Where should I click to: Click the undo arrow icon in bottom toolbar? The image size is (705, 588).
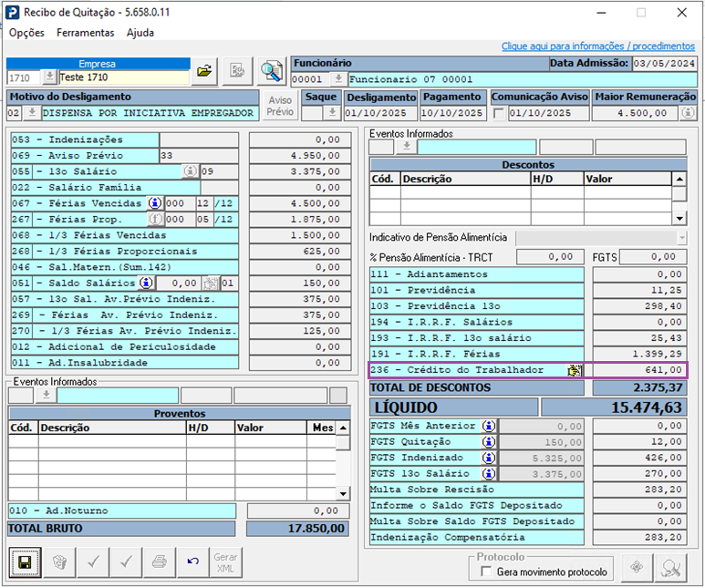pos(192,562)
